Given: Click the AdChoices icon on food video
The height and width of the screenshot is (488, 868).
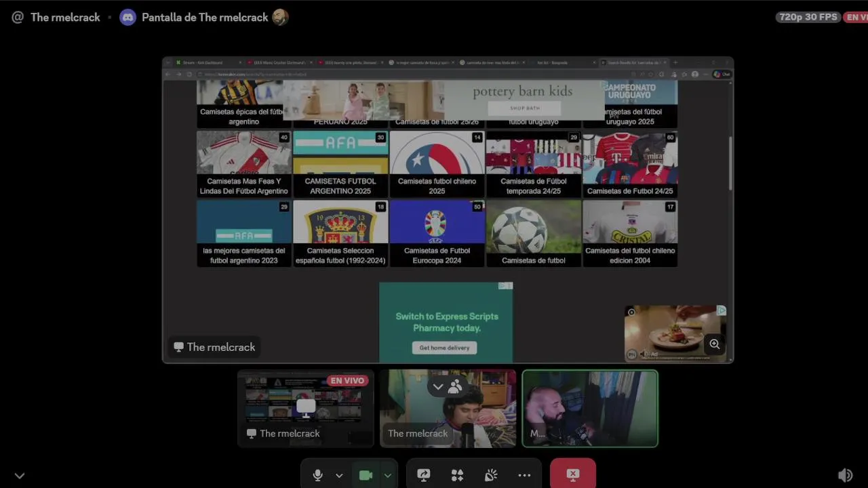Looking at the screenshot, I should (x=721, y=310).
